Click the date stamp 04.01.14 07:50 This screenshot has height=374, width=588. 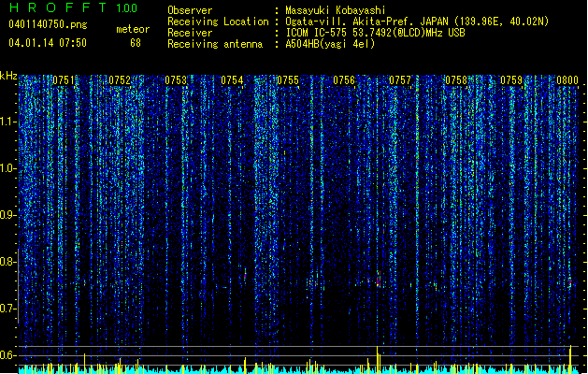tap(48, 43)
